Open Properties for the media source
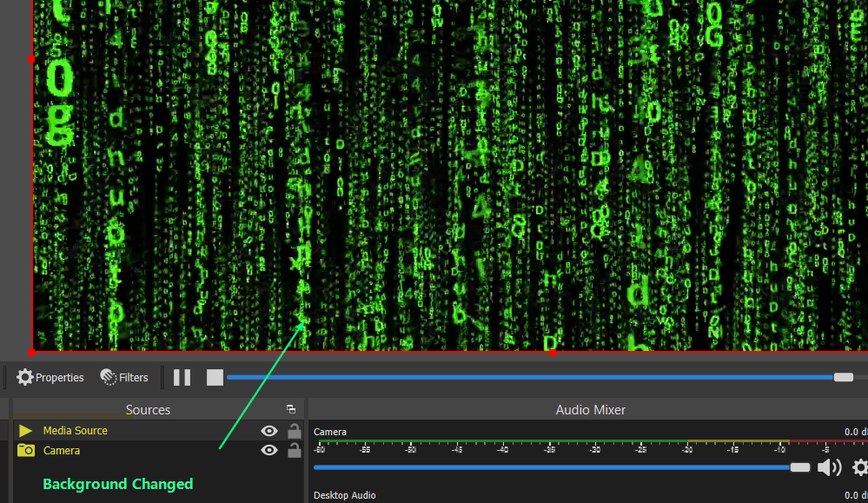The image size is (868, 503). [50, 377]
